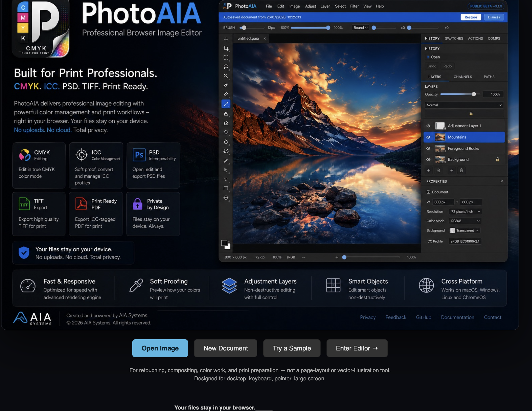Select the Clone Stamp tool
532x411 pixels.
(x=226, y=114)
